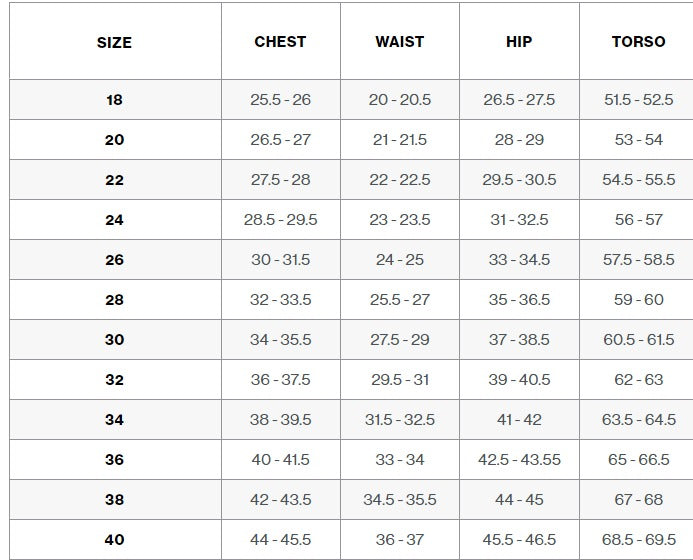Select the size 24 row label
Viewport: 693px width, 560px height.
[114, 220]
